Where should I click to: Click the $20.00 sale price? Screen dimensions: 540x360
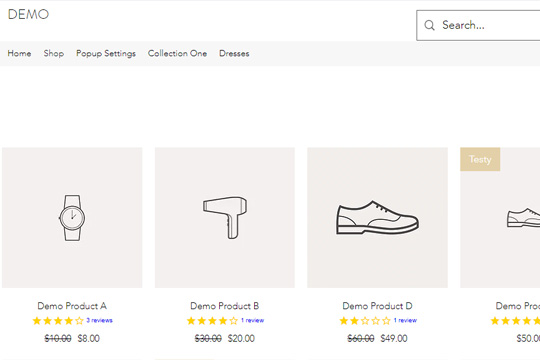[241, 338]
